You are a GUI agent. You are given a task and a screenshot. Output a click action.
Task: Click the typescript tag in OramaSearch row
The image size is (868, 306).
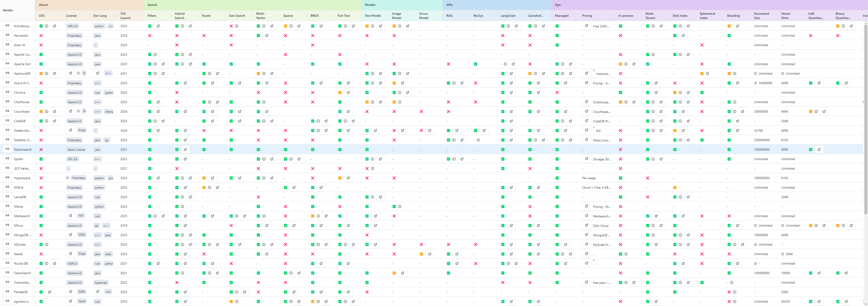pos(101,282)
